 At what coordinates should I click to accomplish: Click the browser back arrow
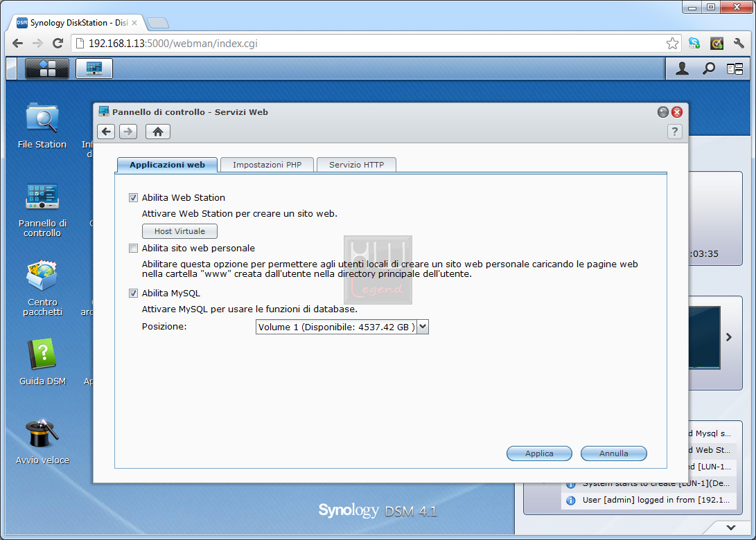[x=18, y=44]
